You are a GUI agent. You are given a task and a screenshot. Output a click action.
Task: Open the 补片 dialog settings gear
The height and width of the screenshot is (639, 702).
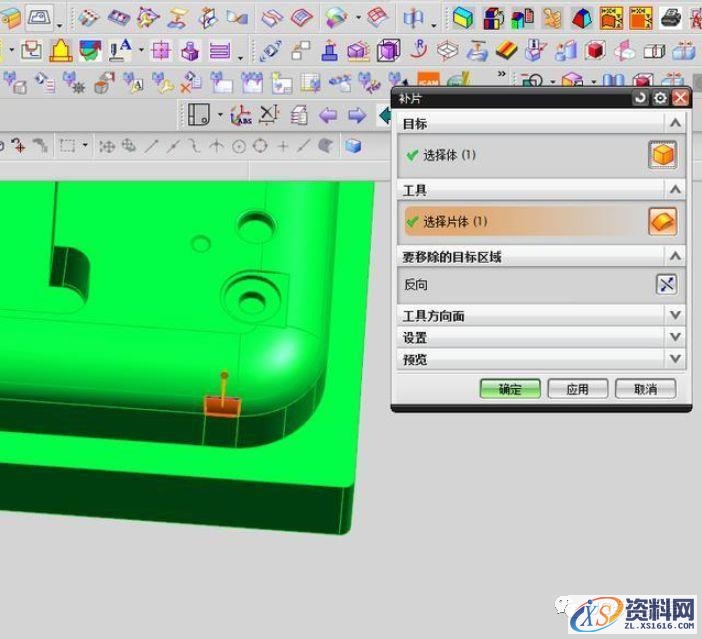click(x=660, y=98)
